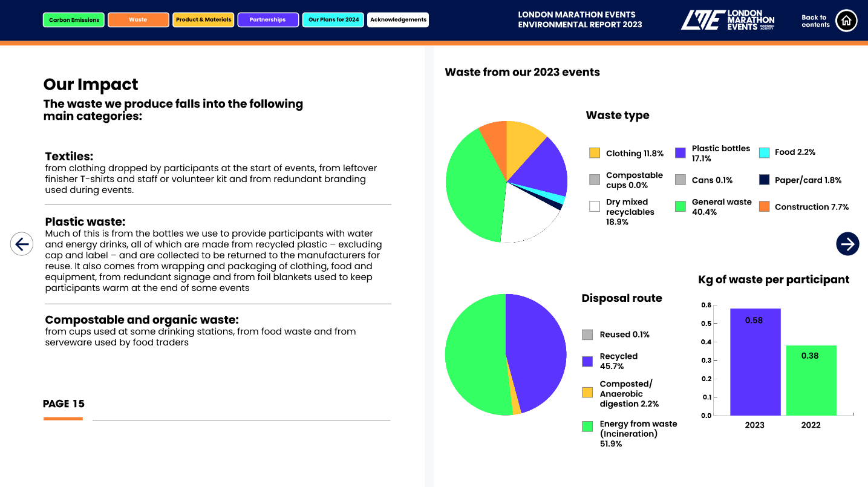The height and width of the screenshot is (487, 868).
Task: Click the 2022 green bar in chart
Action: click(811, 380)
